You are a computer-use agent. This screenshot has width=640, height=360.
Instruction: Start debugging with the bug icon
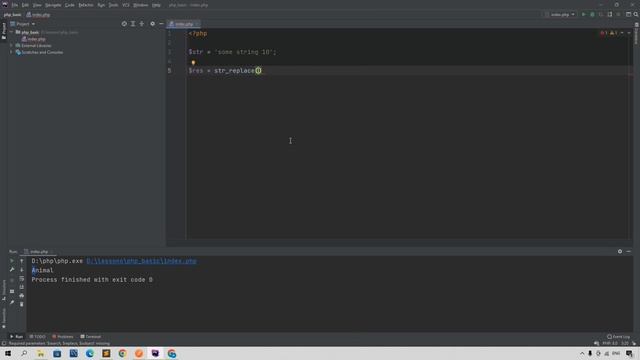pos(592,14)
